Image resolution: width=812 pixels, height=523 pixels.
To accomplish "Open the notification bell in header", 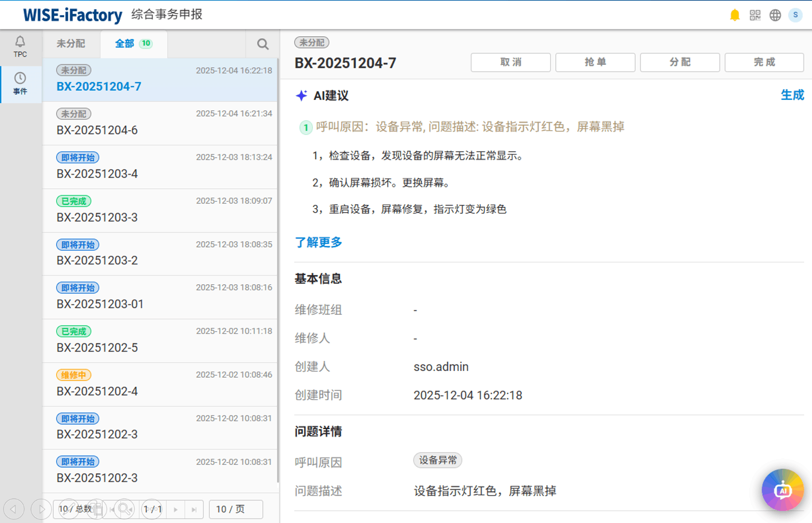I will pos(735,15).
